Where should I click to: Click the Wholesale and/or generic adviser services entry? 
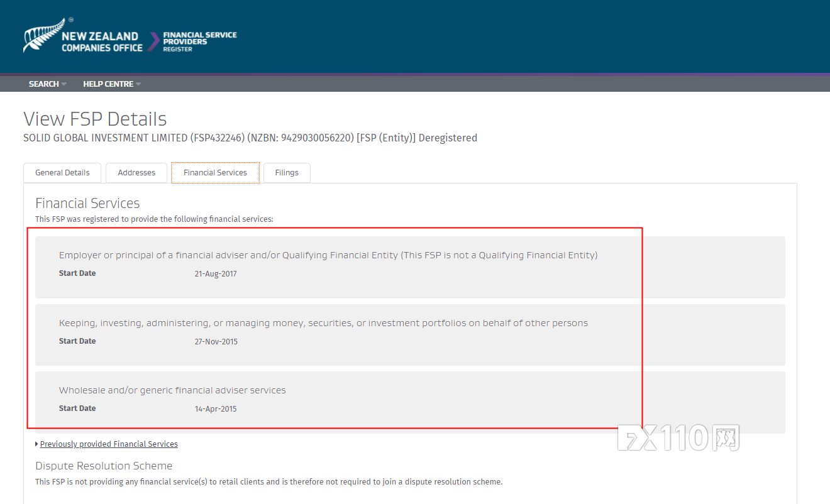click(172, 390)
